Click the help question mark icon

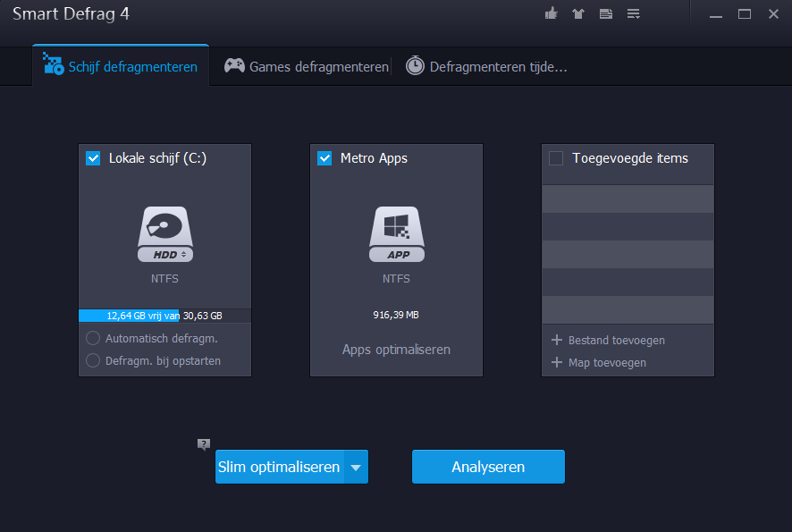click(204, 444)
